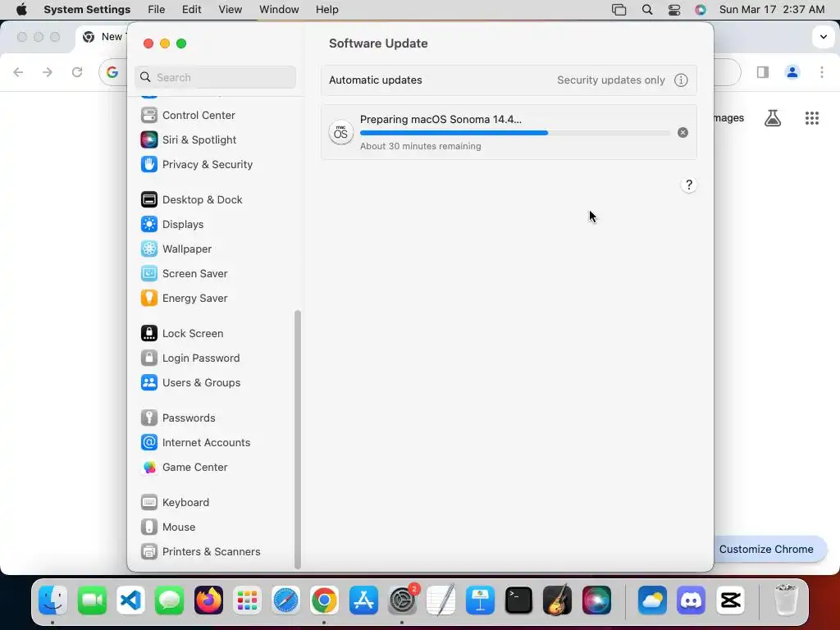The width and height of the screenshot is (840, 630).
Task: Open the Help menu
Action: (x=326, y=10)
